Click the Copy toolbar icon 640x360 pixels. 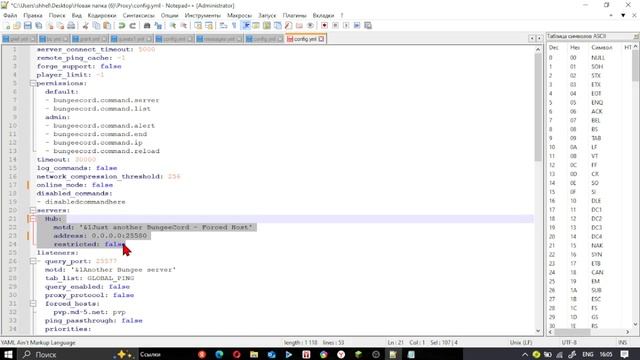[96, 26]
